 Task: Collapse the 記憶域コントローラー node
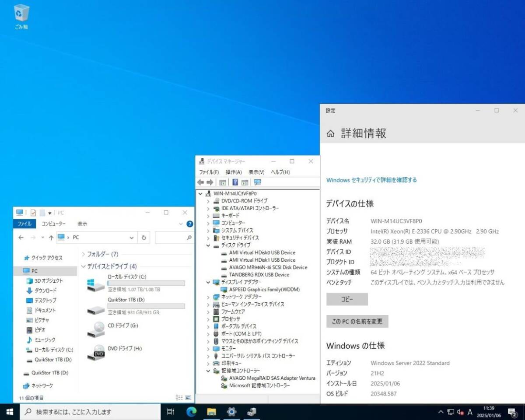tap(209, 371)
